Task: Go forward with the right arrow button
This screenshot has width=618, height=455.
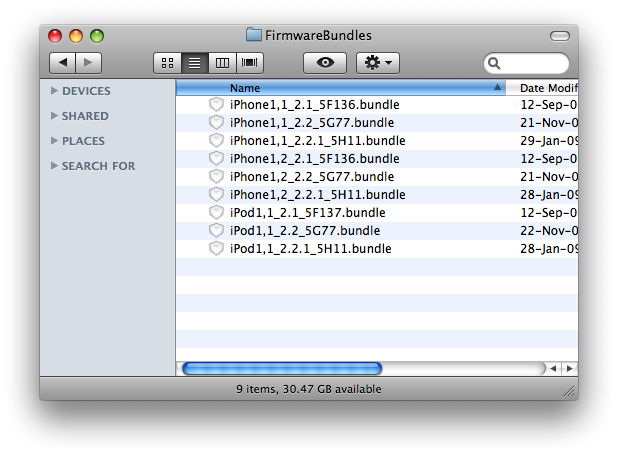Action: point(88,63)
